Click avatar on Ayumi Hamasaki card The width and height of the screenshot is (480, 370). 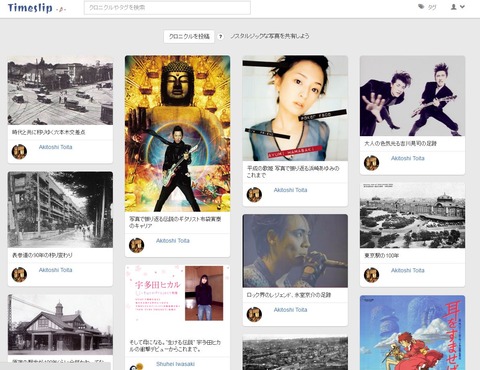254,195
